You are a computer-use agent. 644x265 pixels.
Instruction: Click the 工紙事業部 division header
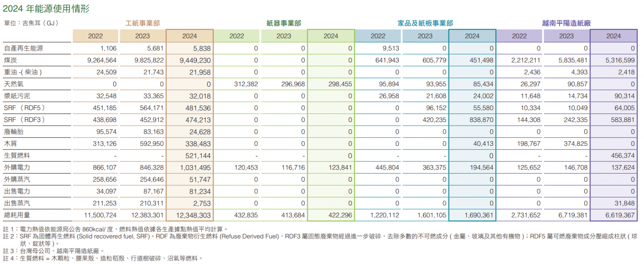[142, 23]
